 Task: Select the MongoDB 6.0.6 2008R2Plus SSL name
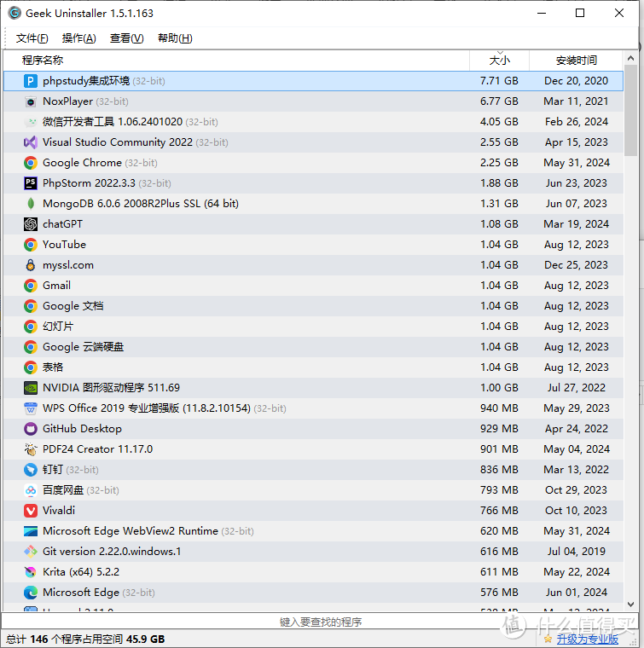pyautogui.click(x=141, y=204)
